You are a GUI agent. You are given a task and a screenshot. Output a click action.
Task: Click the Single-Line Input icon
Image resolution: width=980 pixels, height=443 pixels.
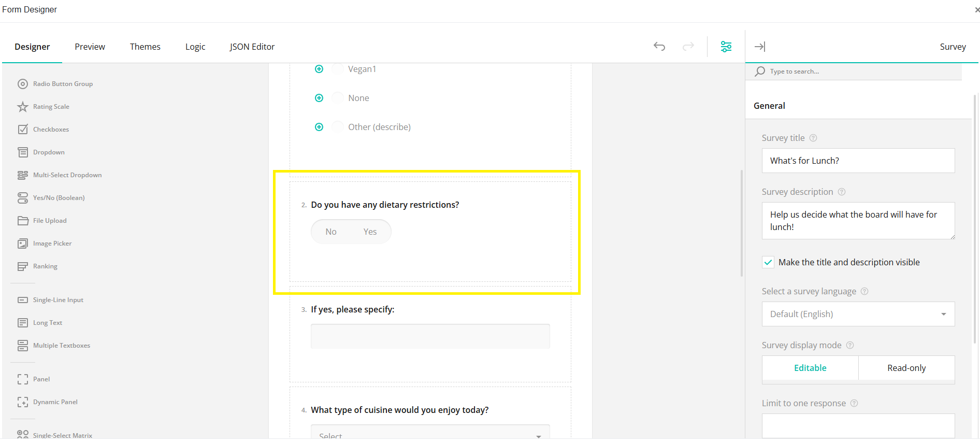(23, 300)
